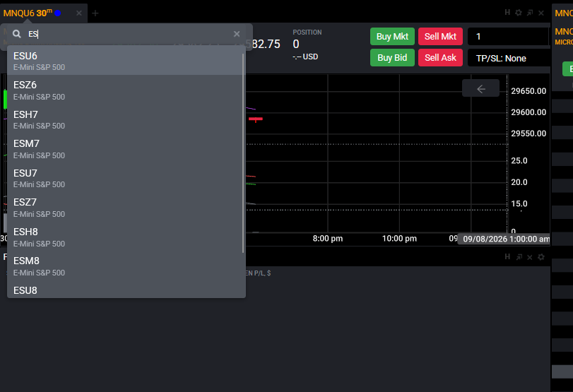Click the position value 0
Viewport: 573px width, 392px height.
click(x=296, y=44)
